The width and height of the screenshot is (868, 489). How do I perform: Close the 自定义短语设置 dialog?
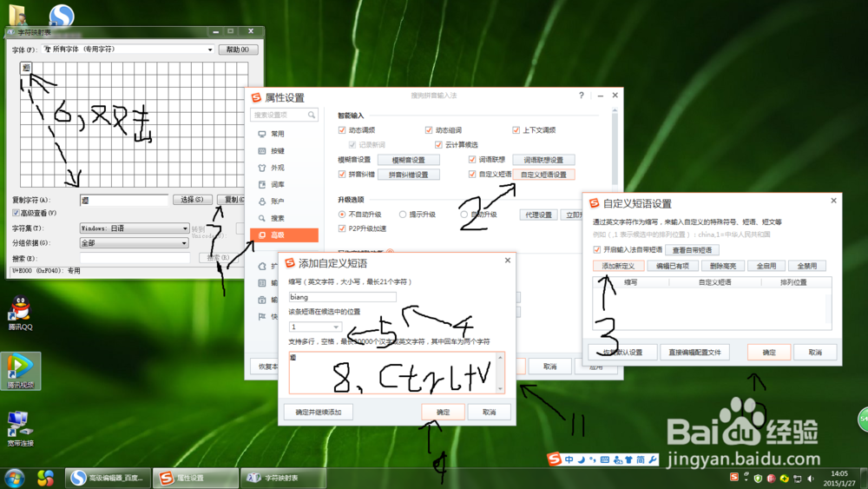coord(833,201)
